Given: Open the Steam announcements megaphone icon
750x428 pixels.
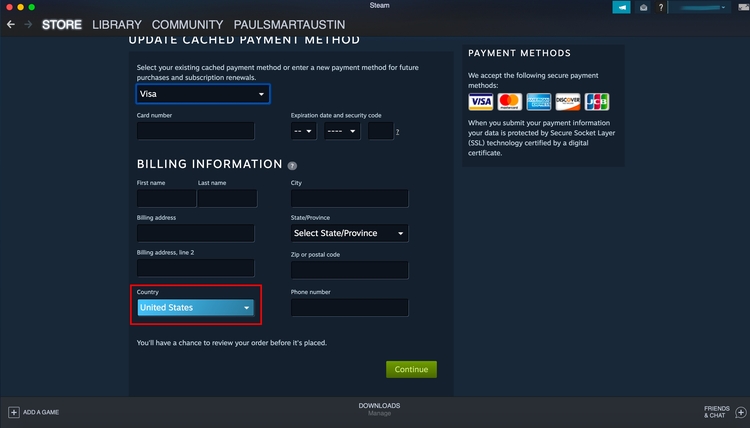Looking at the screenshot, I should [621, 7].
